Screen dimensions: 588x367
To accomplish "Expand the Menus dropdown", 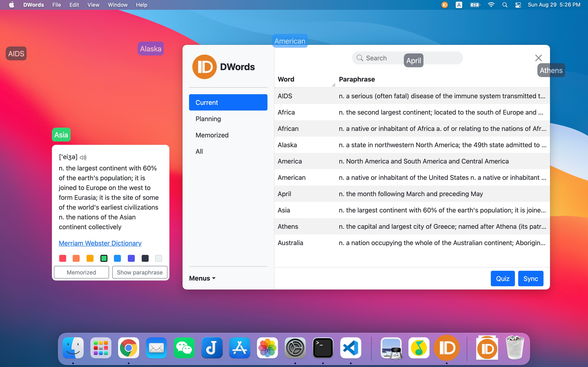I will (x=202, y=278).
